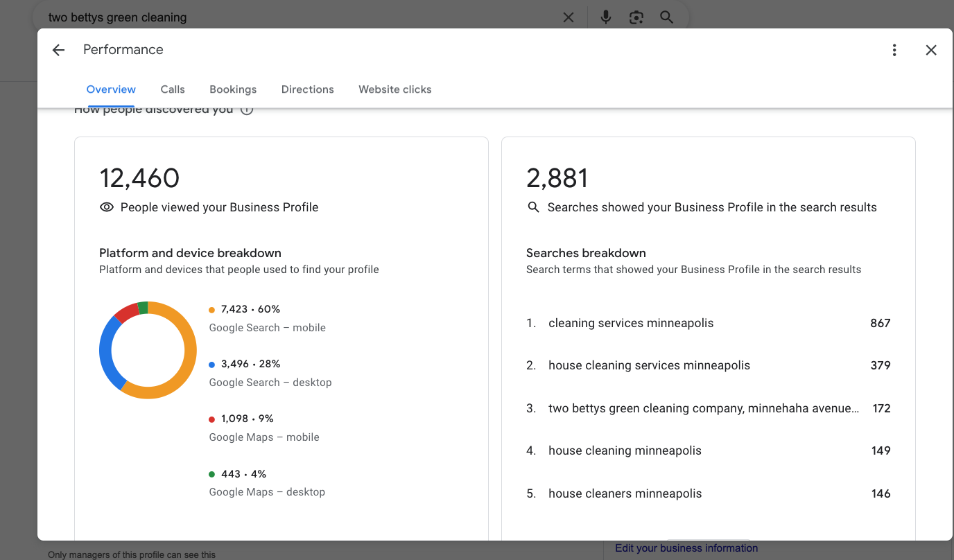Click 'two bettys green cleaning company' search term
The image size is (954, 560).
pyautogui.click(x=704, y=408)
